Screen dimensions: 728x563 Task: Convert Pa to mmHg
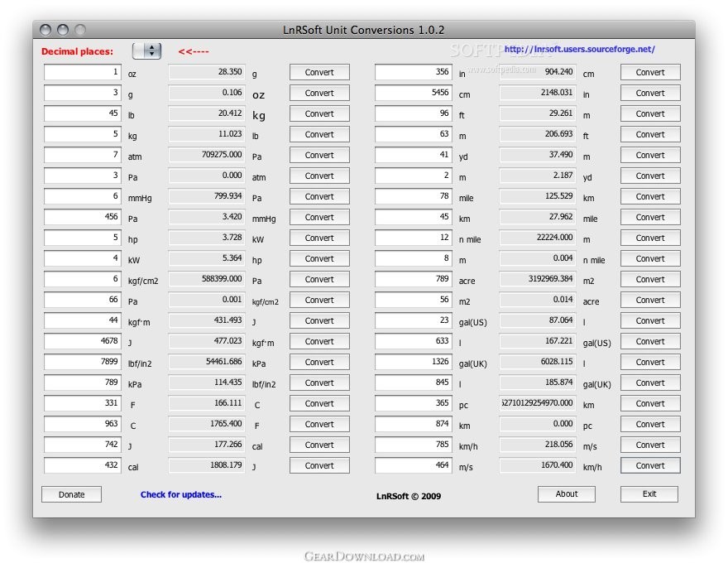(x=319, y=217)
